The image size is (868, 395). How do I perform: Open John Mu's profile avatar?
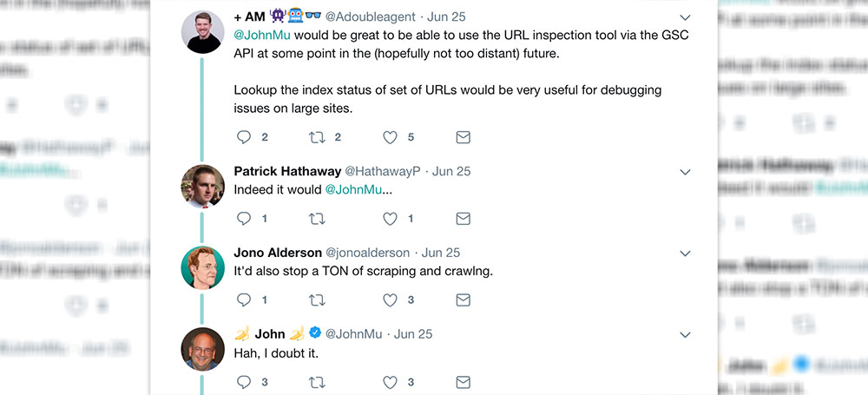203,348
